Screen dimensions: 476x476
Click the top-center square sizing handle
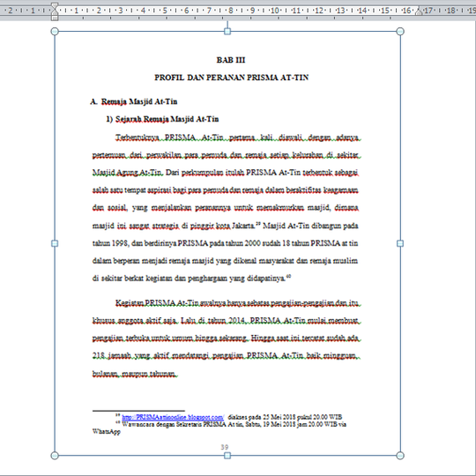click(x=227, y=31)
